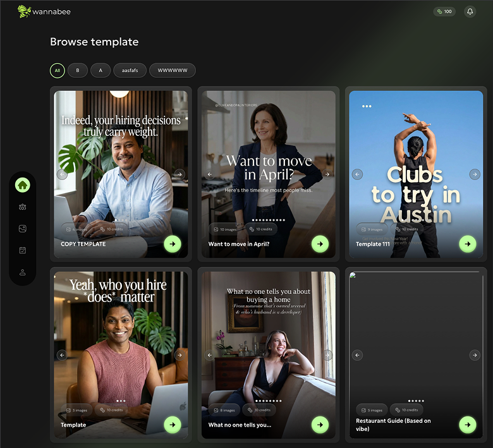Click the Template 111 title

[x=372, y=244]
